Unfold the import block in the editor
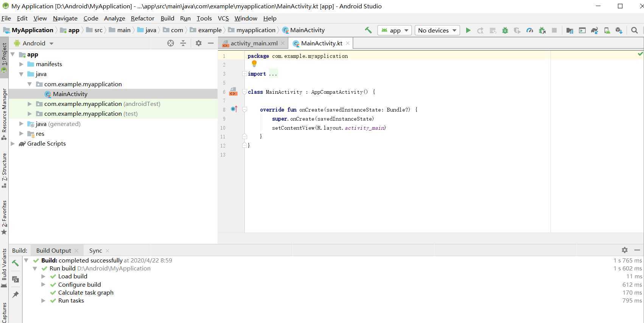The image size is (644, 323). coord(244,74)
